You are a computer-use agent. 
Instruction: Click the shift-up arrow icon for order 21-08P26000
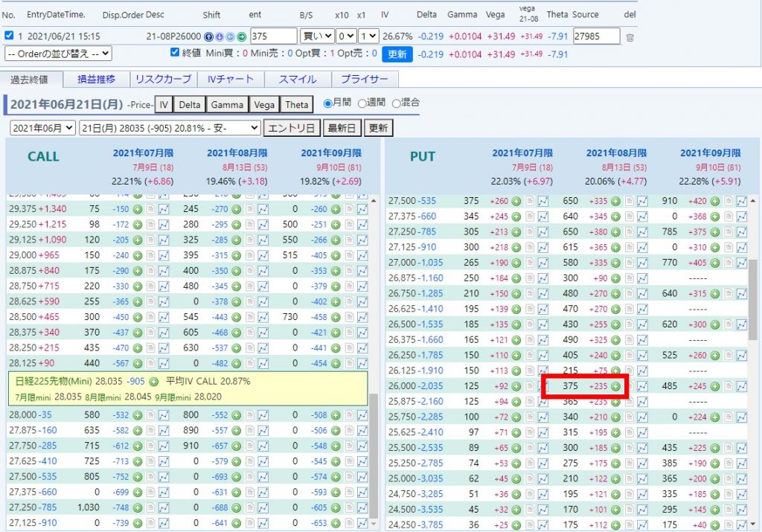point(208,36)
